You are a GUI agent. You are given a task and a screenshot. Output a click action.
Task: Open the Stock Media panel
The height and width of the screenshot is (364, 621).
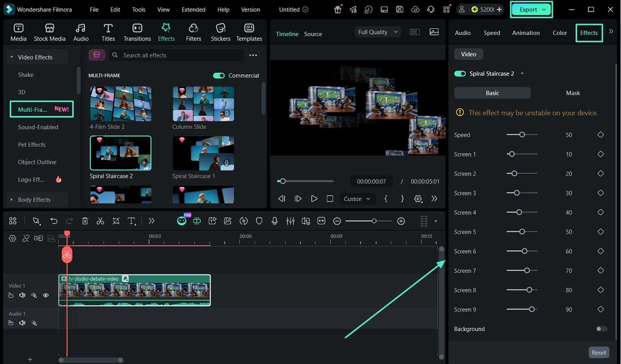click(x=50, y=32)
